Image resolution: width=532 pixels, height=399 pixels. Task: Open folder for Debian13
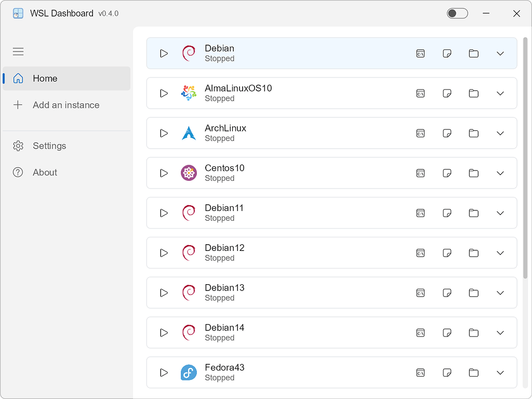[x=474, y=293]
